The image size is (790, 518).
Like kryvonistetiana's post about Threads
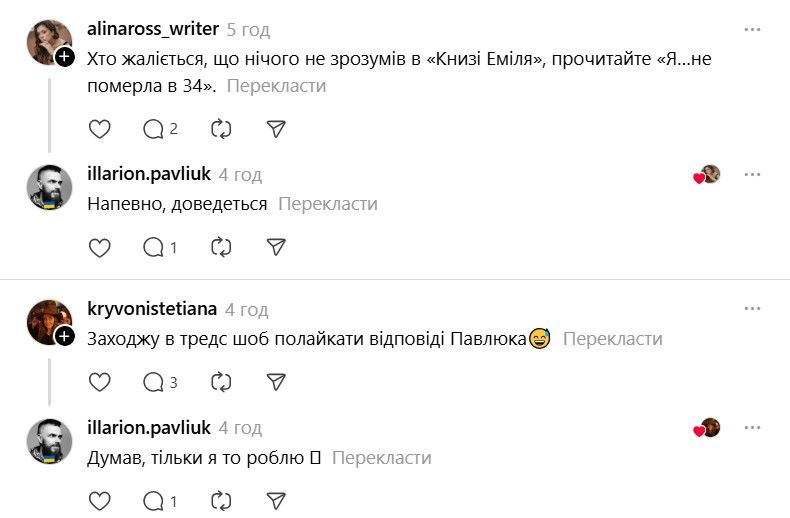(x=100, y=382)
